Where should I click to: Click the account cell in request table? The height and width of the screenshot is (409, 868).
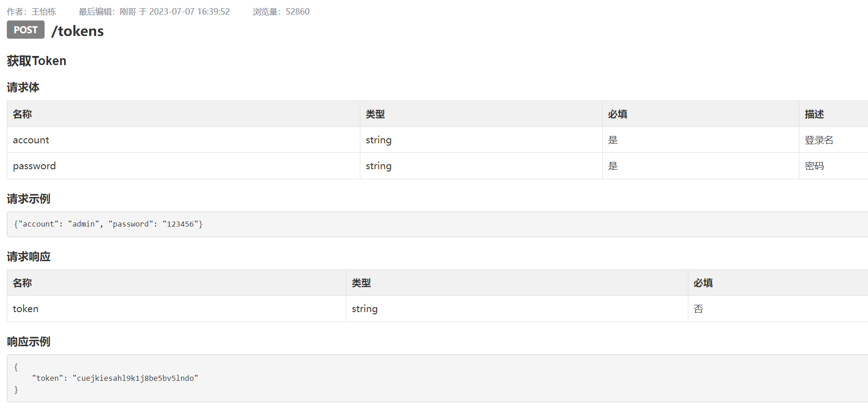coord(183,140)
